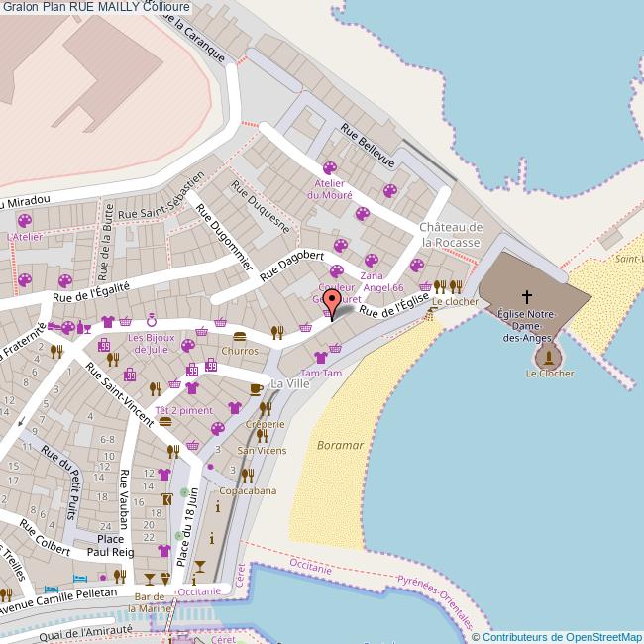Select the Les Bijoux de Julie ring icon
The width and height of the screenshot is (644, 644).
pyautogui.click(x=152, y=320)
